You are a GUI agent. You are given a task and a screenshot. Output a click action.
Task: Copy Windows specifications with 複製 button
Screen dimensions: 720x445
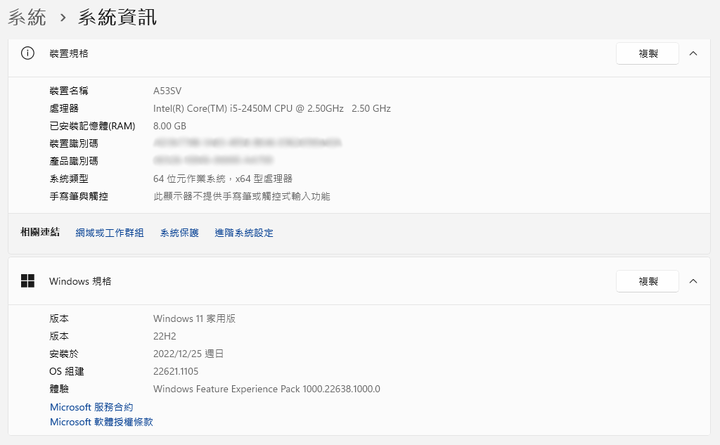click(x=647, y=282)
